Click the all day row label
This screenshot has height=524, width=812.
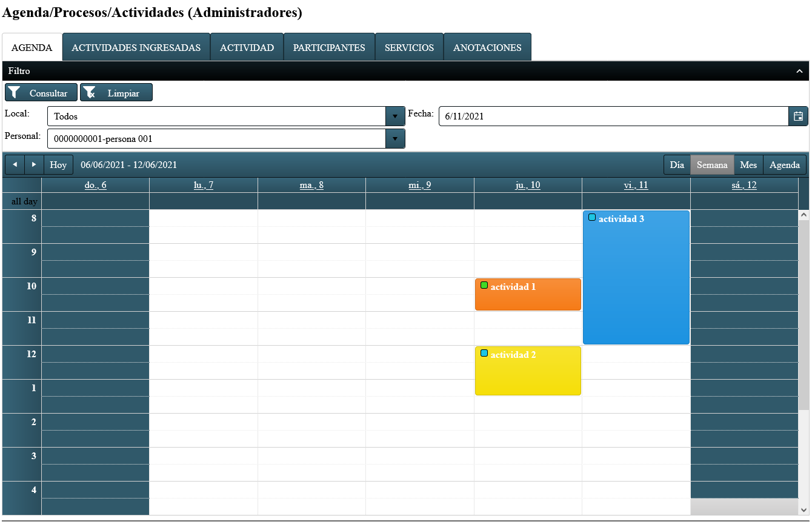pyautogui.click(x=24, y=201)
